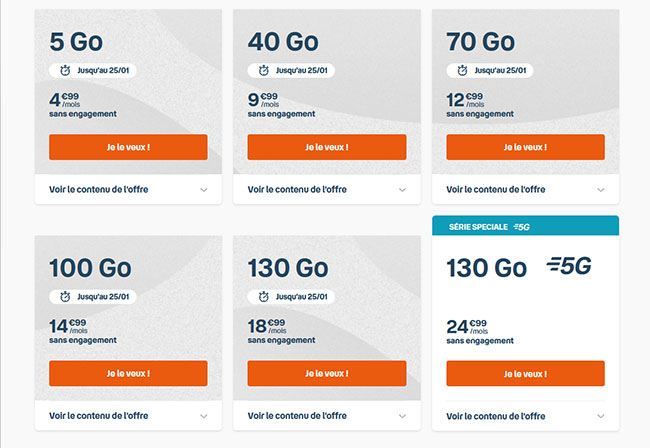
Task: Click the small 5G logo in the Série Spéciale banner
Action: point(521,227)
